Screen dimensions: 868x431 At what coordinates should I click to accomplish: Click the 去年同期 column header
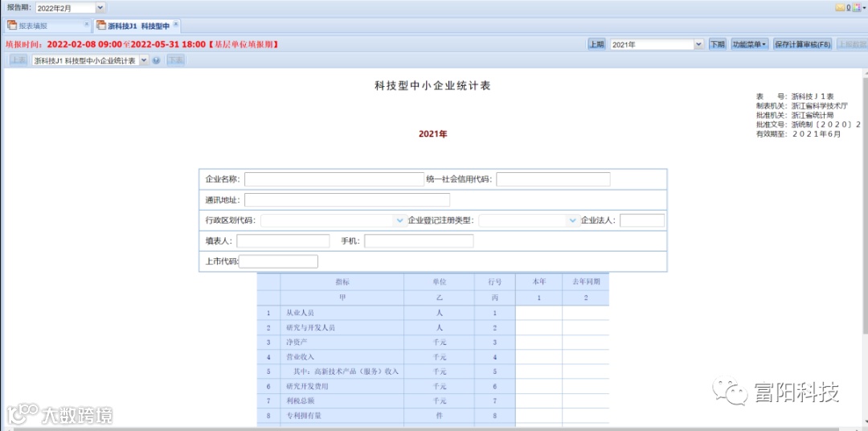[586, 282]
